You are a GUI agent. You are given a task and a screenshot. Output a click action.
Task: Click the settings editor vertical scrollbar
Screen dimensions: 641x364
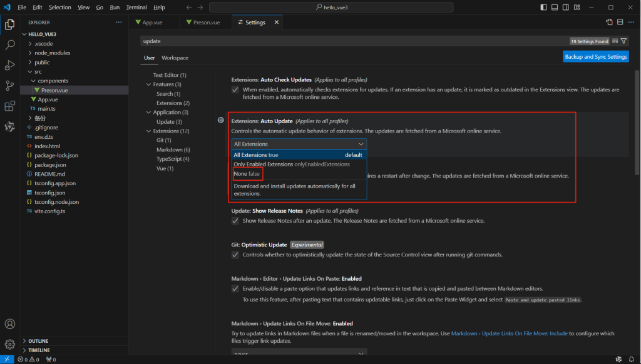637,123
